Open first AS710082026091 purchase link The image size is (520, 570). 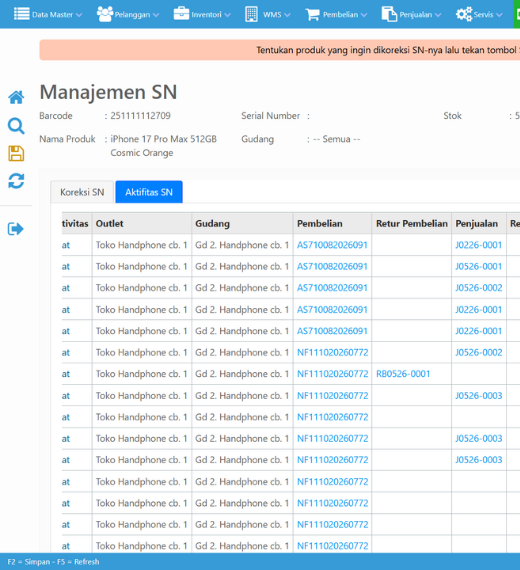(x=332, y=245)
